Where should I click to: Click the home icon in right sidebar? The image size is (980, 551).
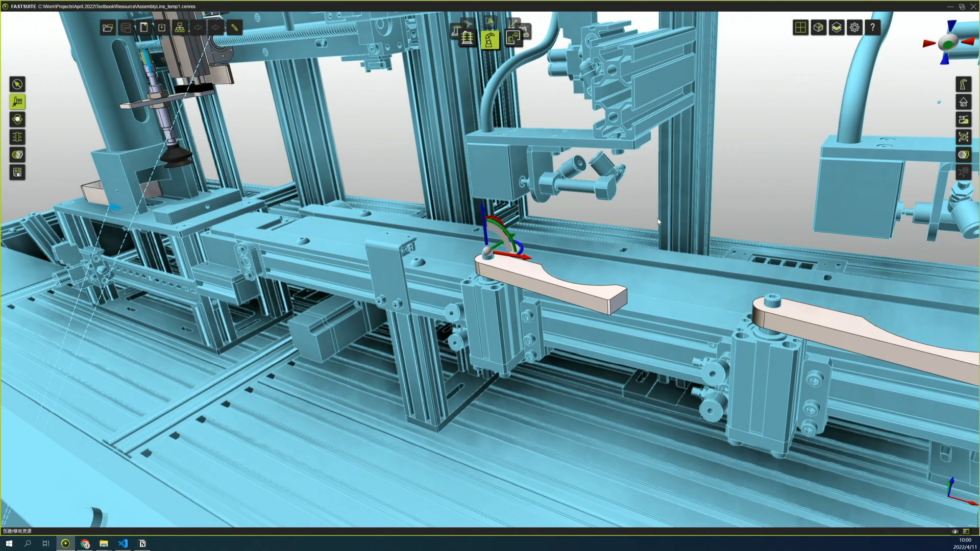point(963,102)
